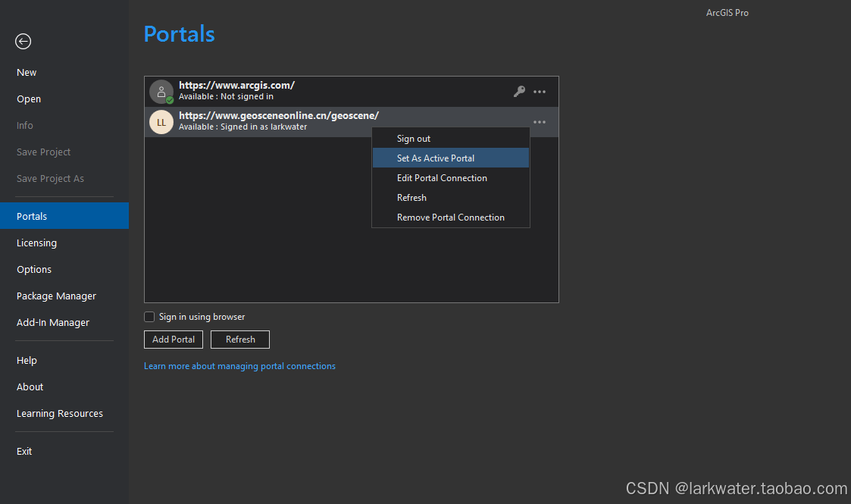
Task: Open the About page
Action: [64, 387]
